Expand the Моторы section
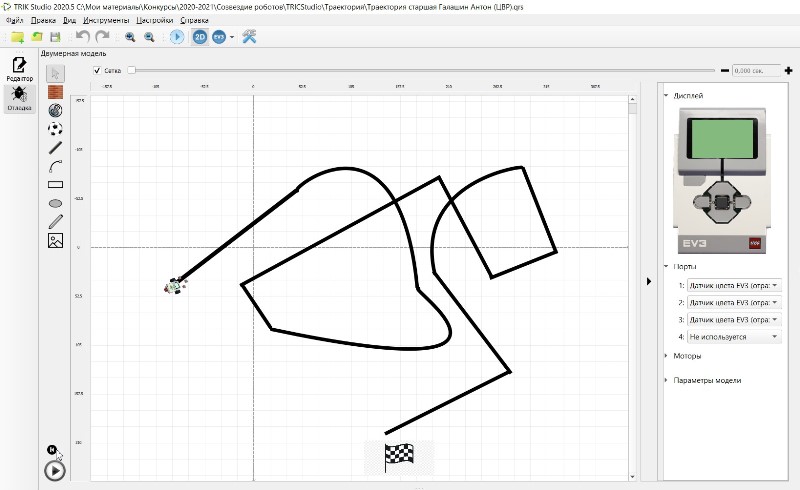 click(x=687, y=355)
